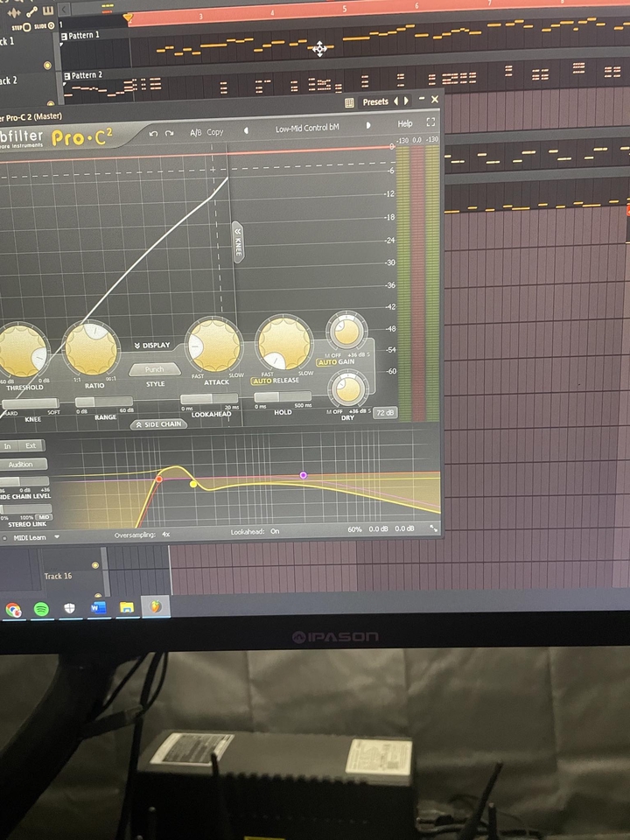Viewport: 630px width, 840px height.
Task: Click the Side Chain Level slider
Action: pyautogui.click(x=24, y=481)
